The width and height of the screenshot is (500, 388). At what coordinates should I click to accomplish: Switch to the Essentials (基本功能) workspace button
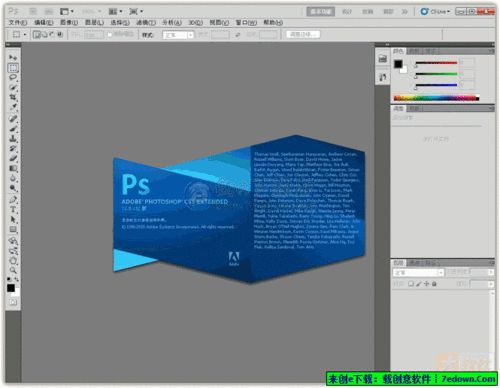[320, 11]
